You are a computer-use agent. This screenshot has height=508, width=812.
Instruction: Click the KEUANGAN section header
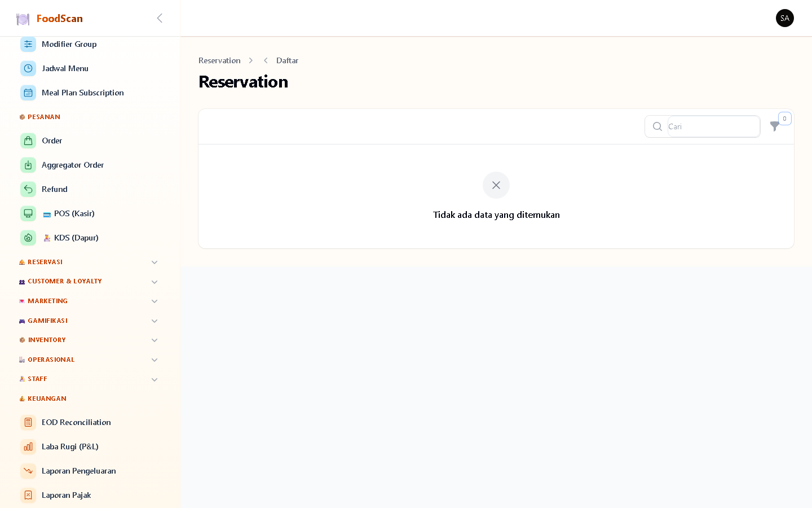pyautogui.click(x=47, y=398)
